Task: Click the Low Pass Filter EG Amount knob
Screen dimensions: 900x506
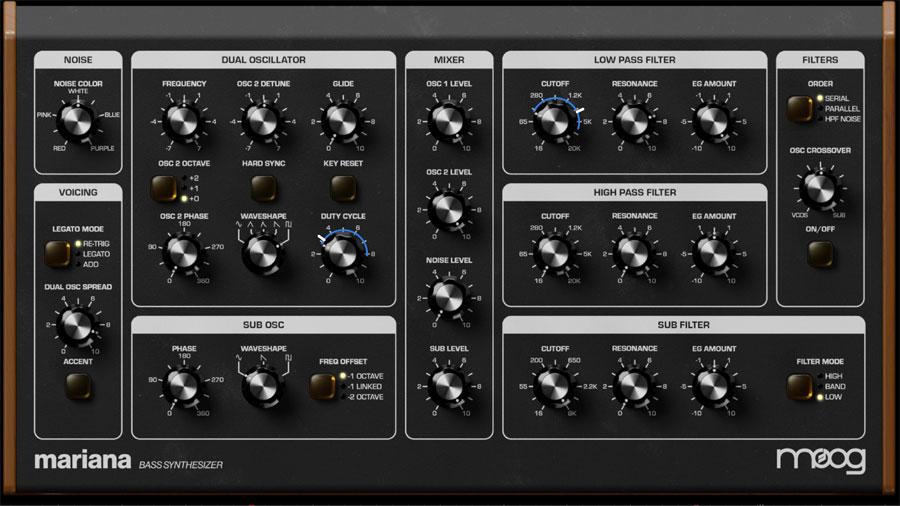Action: 713,121
